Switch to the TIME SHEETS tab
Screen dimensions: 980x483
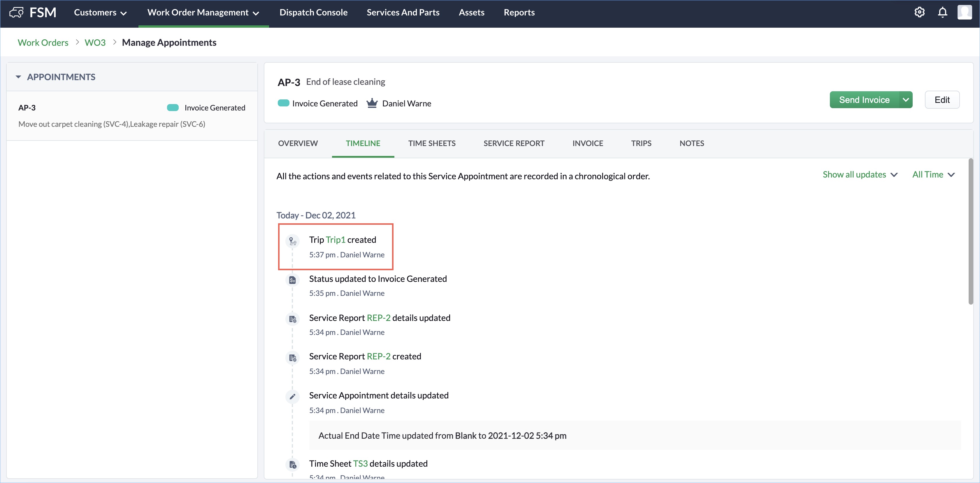coord(431,143)
